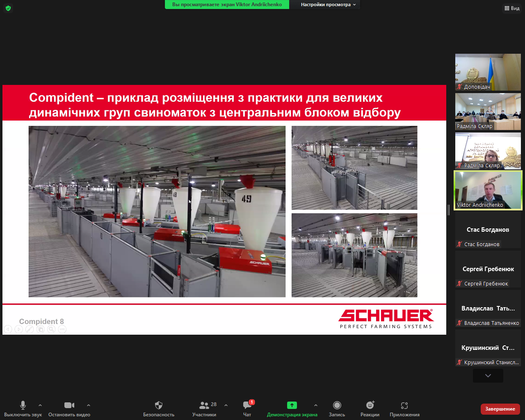This screenshot has width=525, height=420.
Task: Open the Настройки просмотра dropdown
Action: [328, 5]
